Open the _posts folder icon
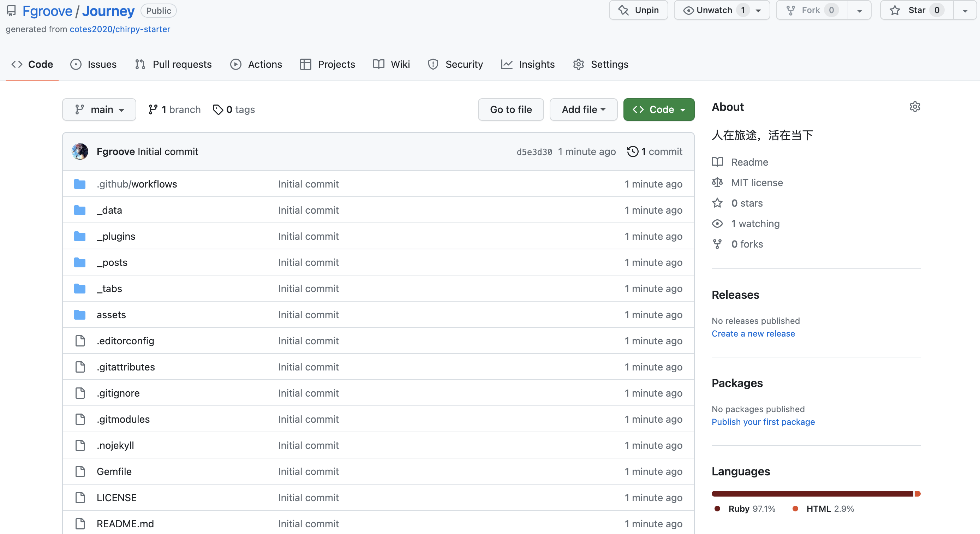This screenshot has height=534, width=980. click(x=80, y=263)
